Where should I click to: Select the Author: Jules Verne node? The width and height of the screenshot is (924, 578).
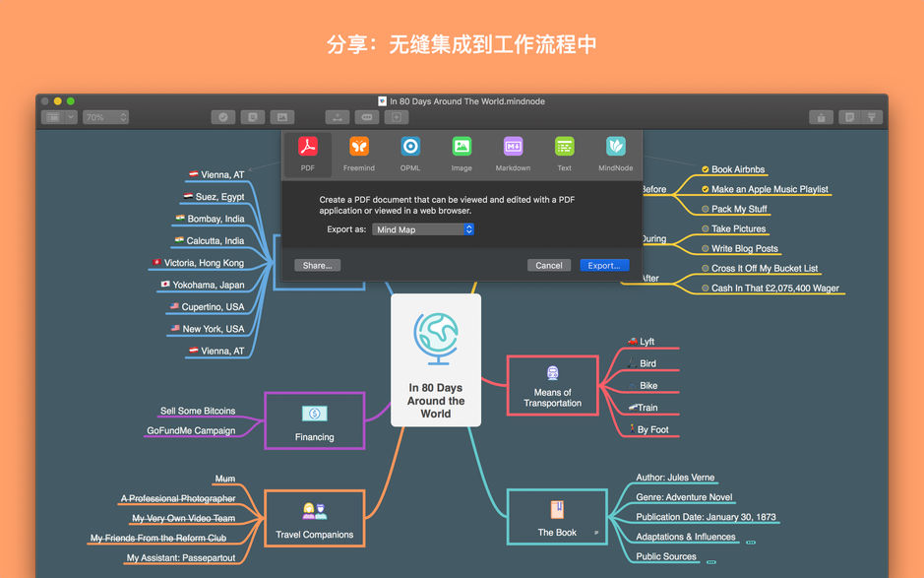click(675, 478)
